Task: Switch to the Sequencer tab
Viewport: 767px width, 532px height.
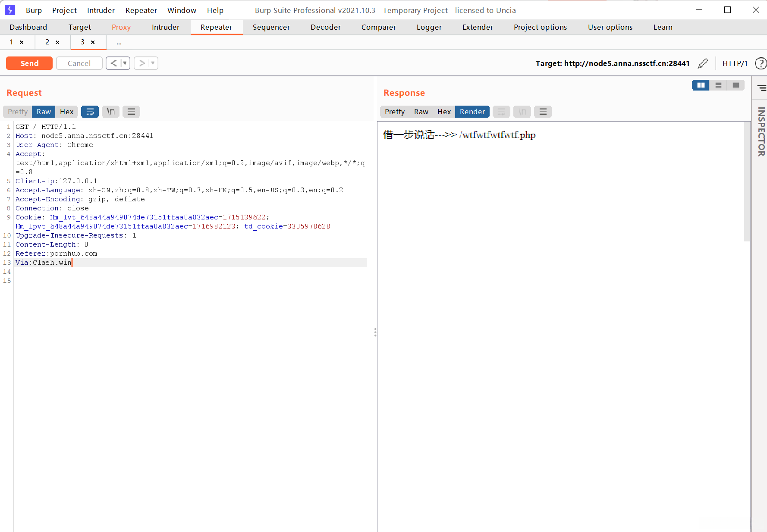Action: (x=271, y=27)
